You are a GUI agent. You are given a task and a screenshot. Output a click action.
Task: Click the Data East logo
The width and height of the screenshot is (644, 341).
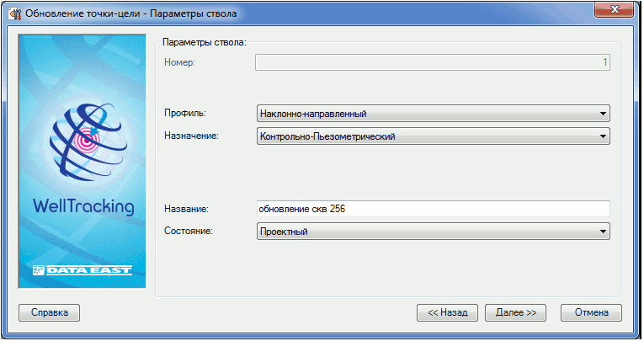coord(82,271)
